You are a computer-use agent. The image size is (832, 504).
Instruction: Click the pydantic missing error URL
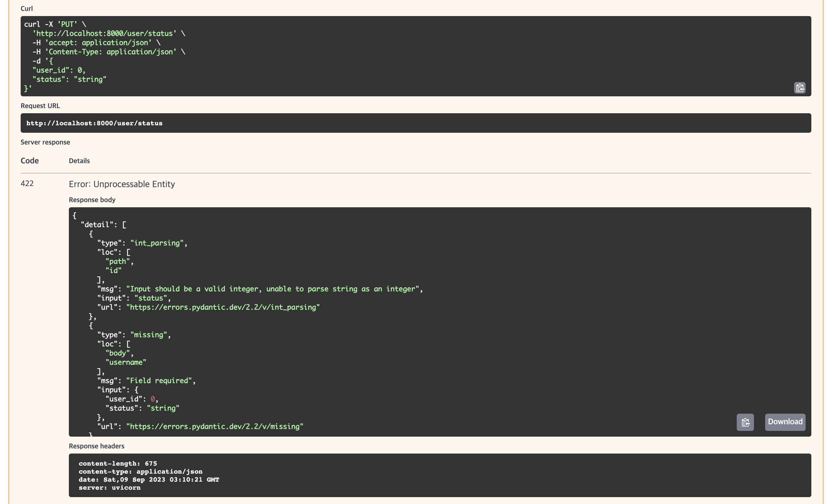(x=215, y=427)
